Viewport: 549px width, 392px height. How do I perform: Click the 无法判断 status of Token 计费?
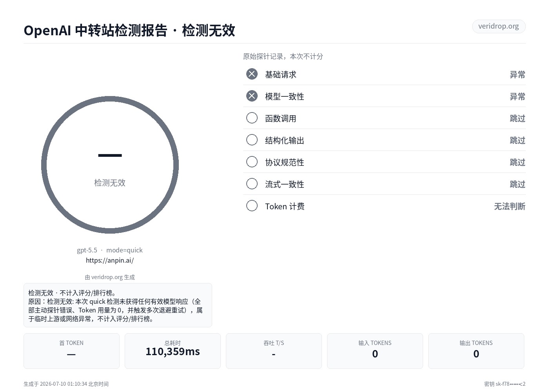coord(509,206)
